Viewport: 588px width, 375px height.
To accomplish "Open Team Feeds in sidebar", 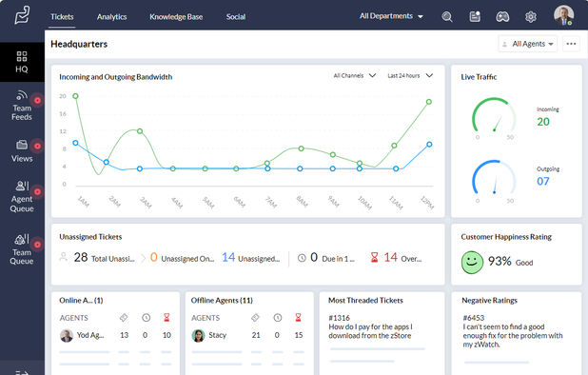I will point(22,107).
